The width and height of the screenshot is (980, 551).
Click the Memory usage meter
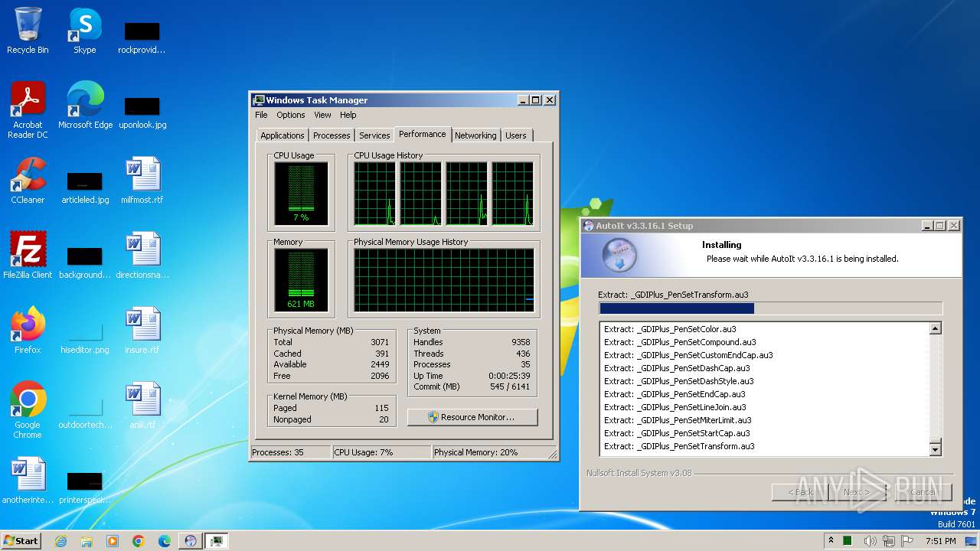pos(301,280)
